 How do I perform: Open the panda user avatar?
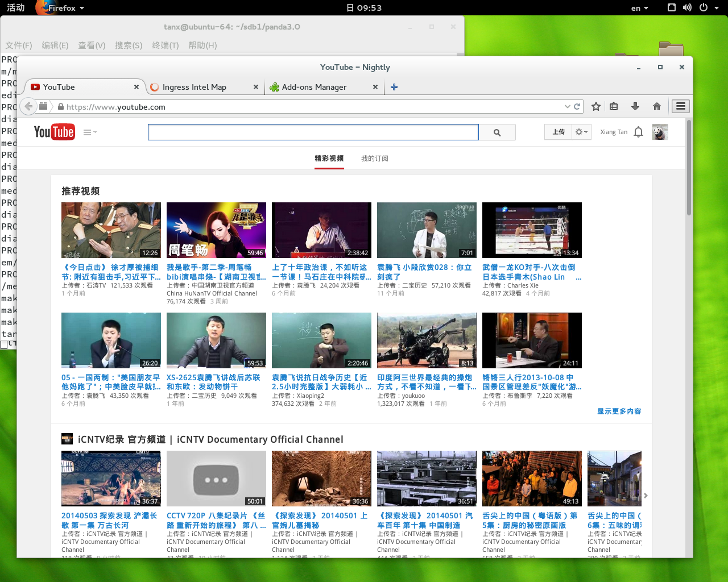click(x=660, y=132)
